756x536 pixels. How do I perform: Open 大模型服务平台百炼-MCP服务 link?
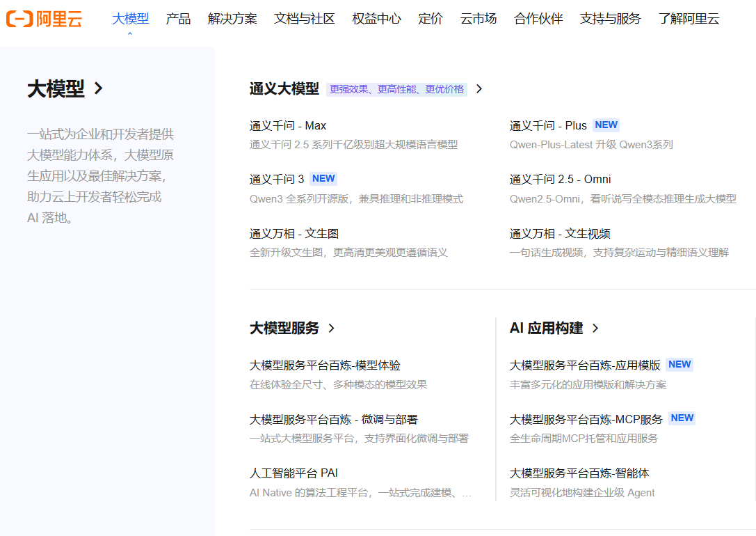tap(586, 420)
